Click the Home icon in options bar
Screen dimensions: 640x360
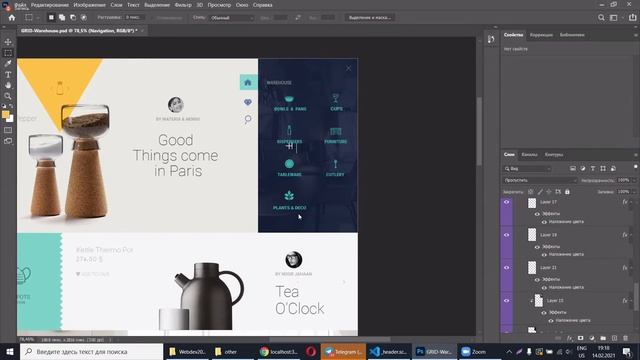11,18
